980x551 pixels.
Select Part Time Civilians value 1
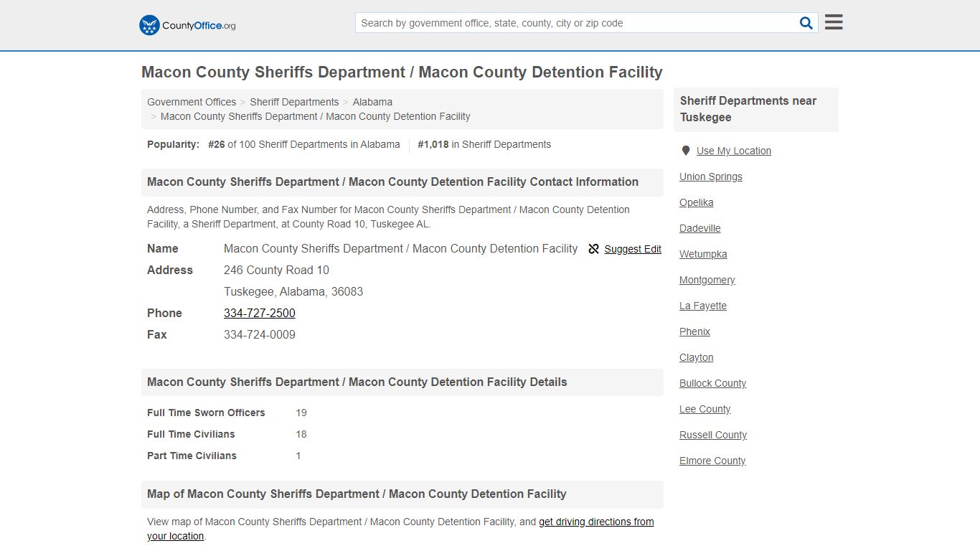[x=298, y=456]
